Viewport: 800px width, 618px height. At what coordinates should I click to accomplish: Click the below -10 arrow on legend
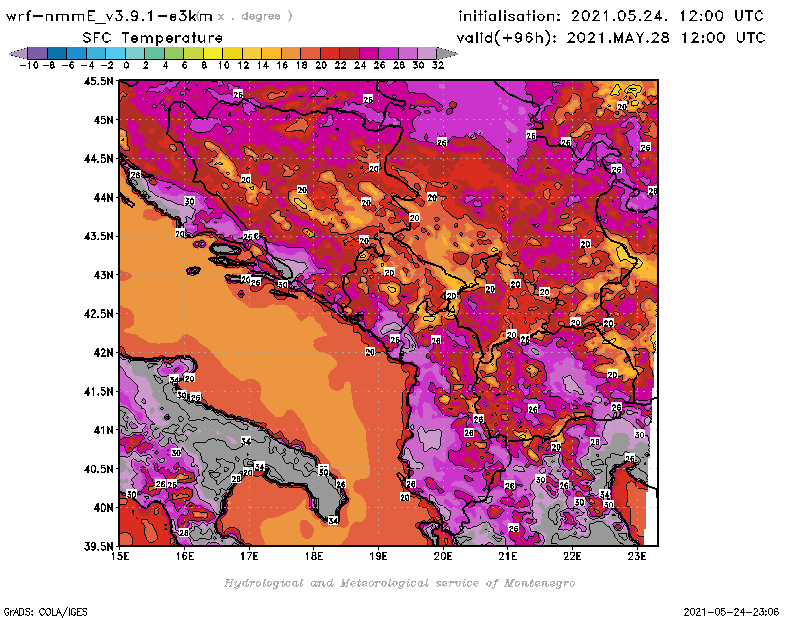[x=18, y=53]
